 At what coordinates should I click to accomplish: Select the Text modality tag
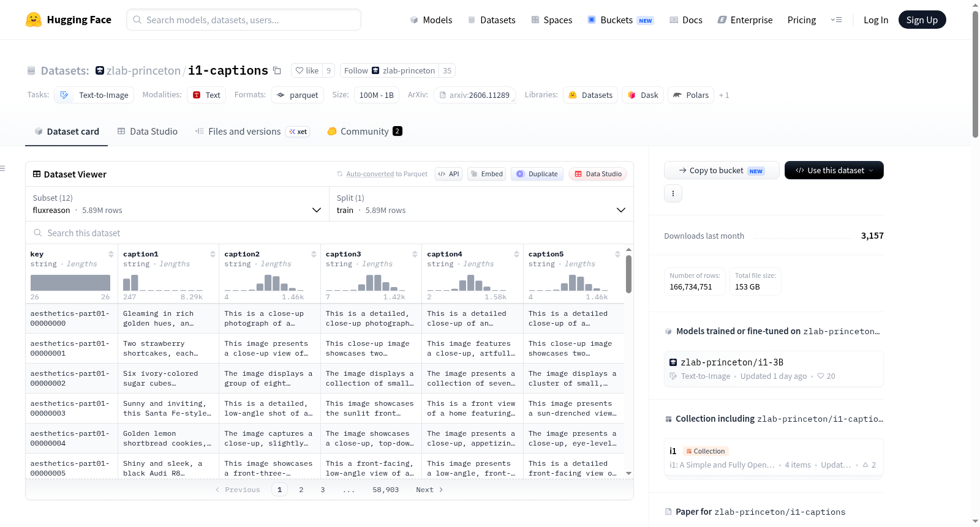(x=206, y=95)
